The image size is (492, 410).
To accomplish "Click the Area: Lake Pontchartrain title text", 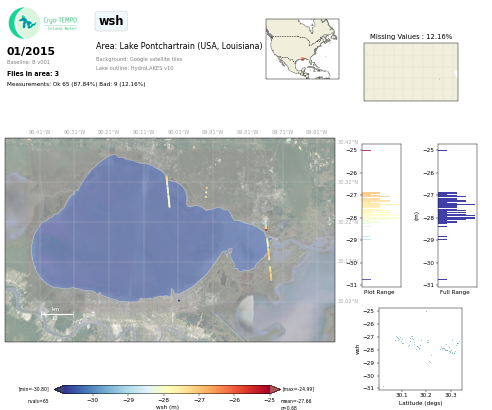I will point(179,46).
